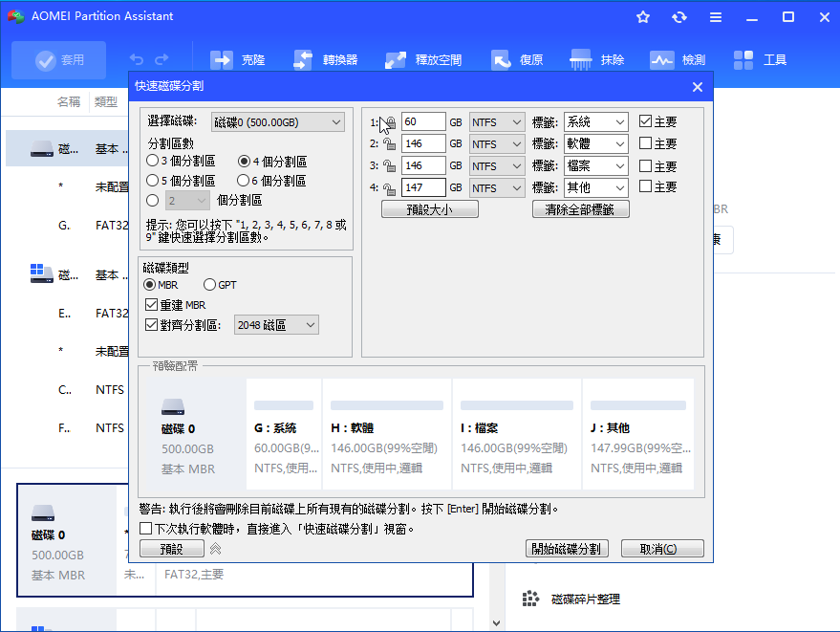Select the 4 個分割區 radio option

[x=244, y=161]
